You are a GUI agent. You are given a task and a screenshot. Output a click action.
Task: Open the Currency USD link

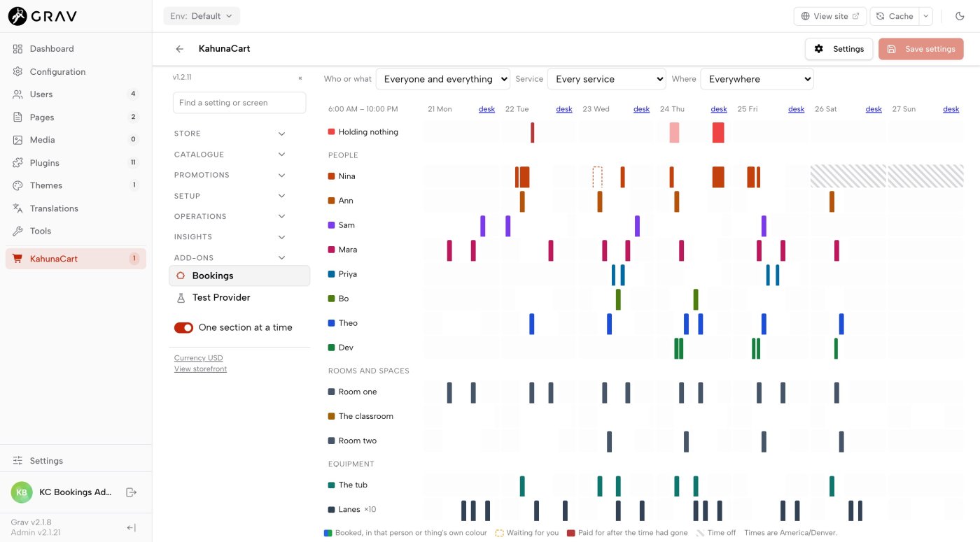click(198, 358)
